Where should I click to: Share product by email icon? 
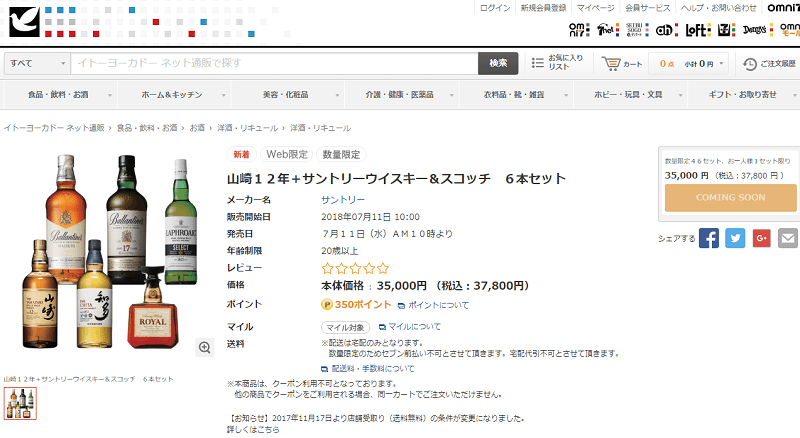788,238
